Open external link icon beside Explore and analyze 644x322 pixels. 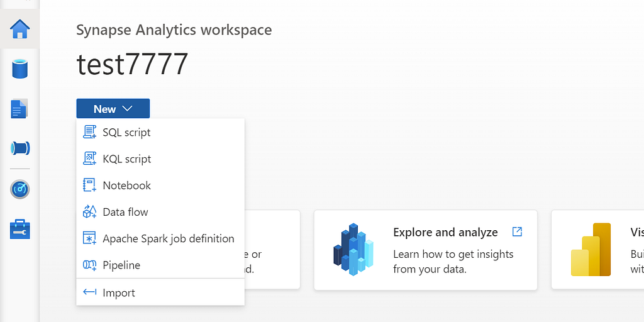pos(517,231)
